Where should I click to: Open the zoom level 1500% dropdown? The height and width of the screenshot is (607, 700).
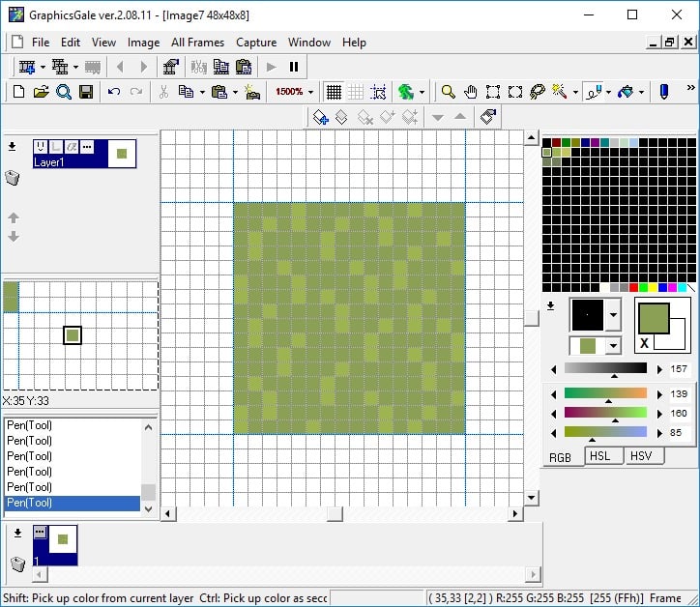311,92
